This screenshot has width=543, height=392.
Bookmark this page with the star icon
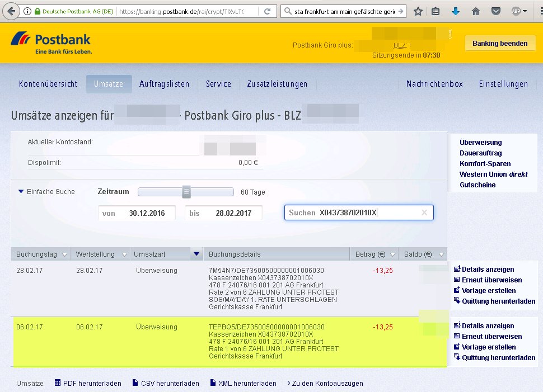(x=418, y=11)
